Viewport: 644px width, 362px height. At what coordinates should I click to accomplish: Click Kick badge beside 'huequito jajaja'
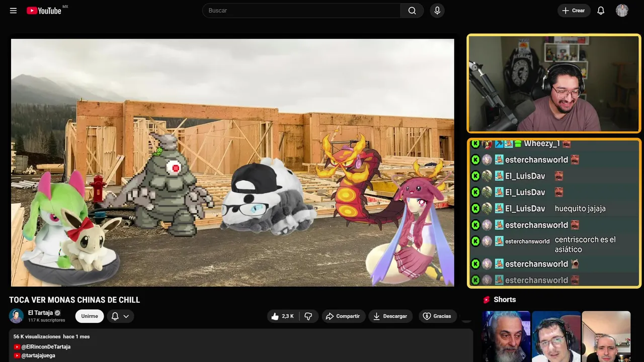point(475,209)
